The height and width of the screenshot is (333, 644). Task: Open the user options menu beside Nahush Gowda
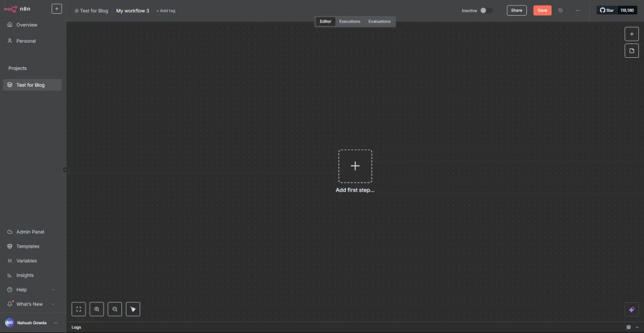56,323
